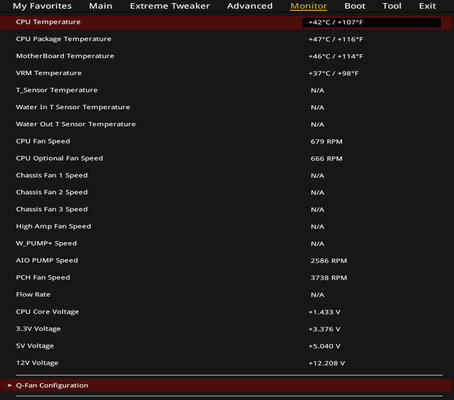Select Water Out T Sensor Temperature
454x400 pixels.
pos(76,124)
